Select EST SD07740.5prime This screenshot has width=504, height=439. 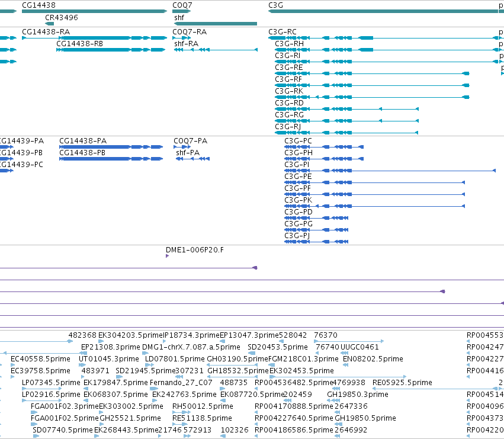tap(63, 430)
